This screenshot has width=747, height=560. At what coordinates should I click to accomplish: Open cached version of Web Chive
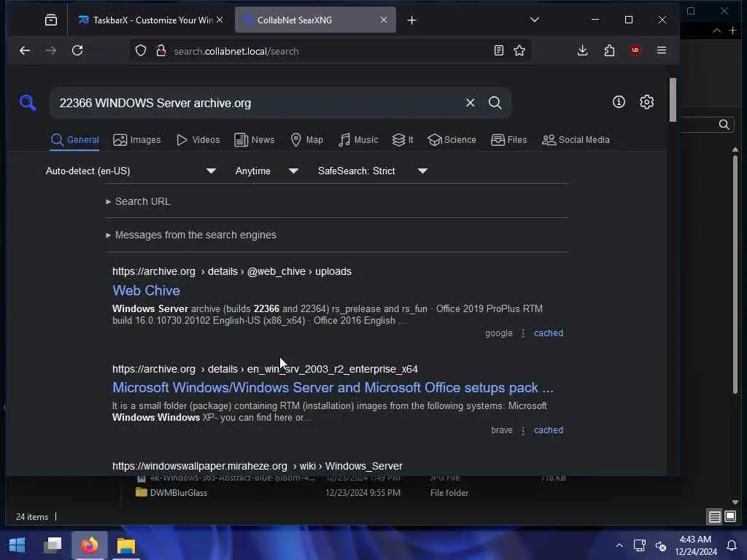549,333
